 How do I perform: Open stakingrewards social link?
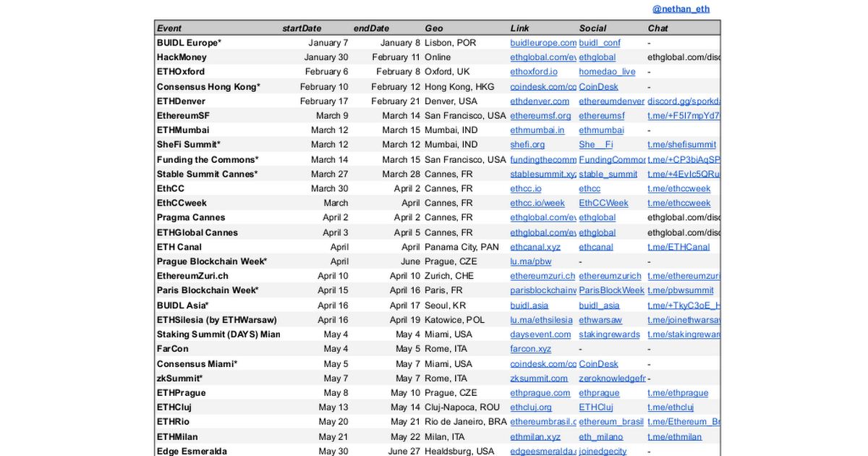point(609,334)
